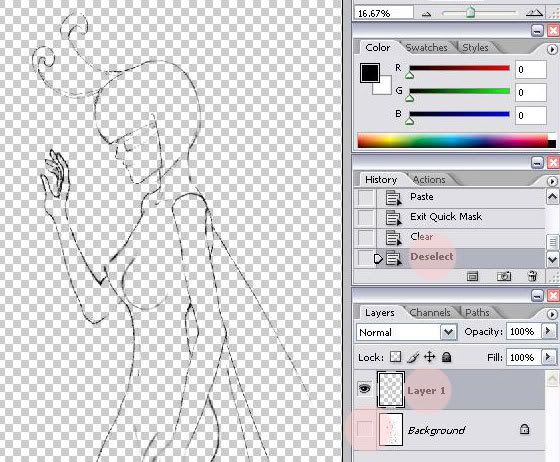Expand the Opacity slider arrow
Viewport: 560px width, 462px height.
coord(548,332)
